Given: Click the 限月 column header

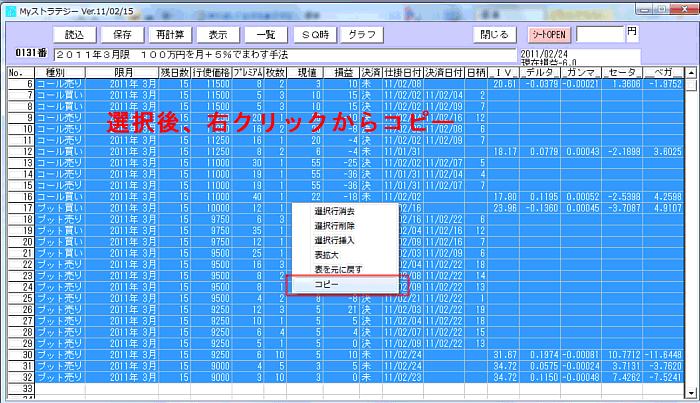Looking at the screenshot, I should point(122,73).
